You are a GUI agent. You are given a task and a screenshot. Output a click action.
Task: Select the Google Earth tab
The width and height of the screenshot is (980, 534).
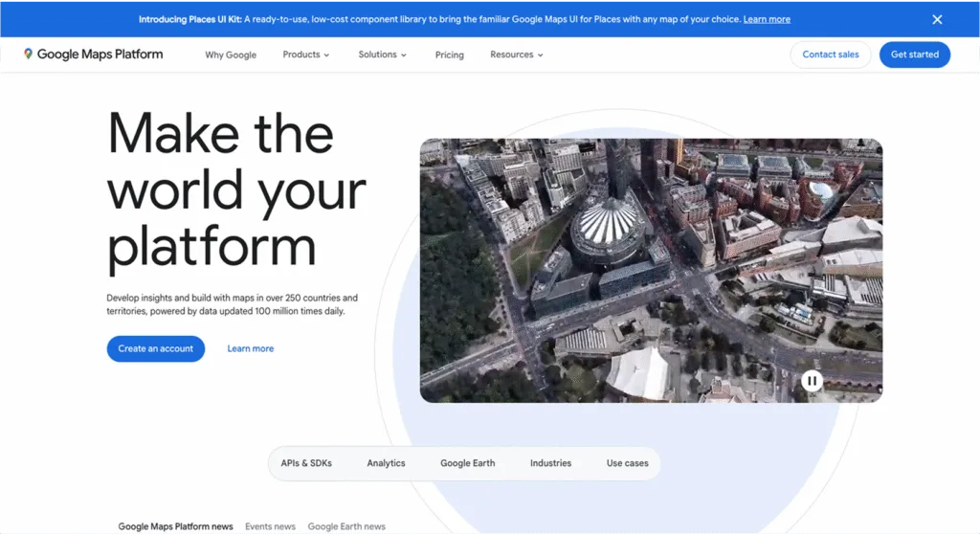tap(467, 463)
